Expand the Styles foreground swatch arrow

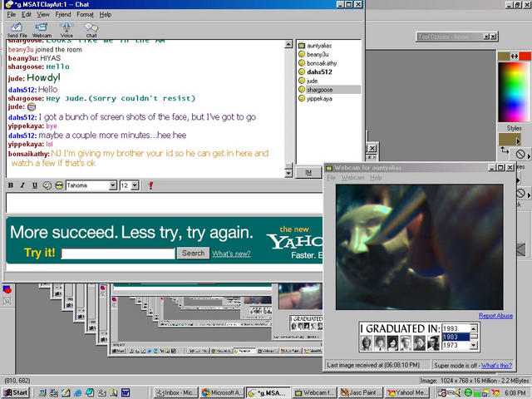click(x=518, y=140)
